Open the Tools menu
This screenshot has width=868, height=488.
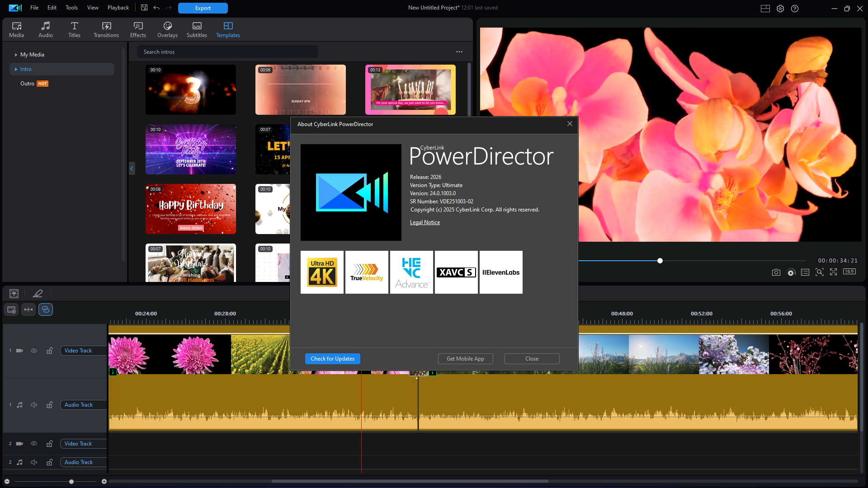coord(71,8)
